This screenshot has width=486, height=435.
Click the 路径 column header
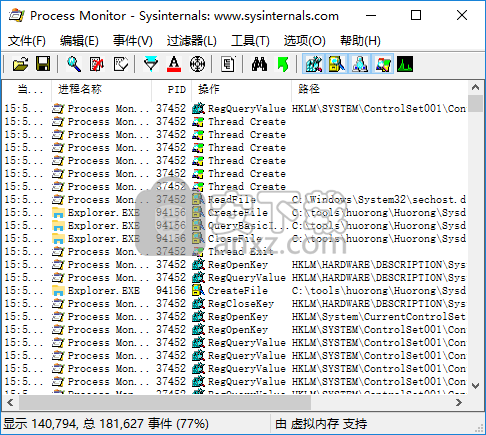tap(379, 89)
